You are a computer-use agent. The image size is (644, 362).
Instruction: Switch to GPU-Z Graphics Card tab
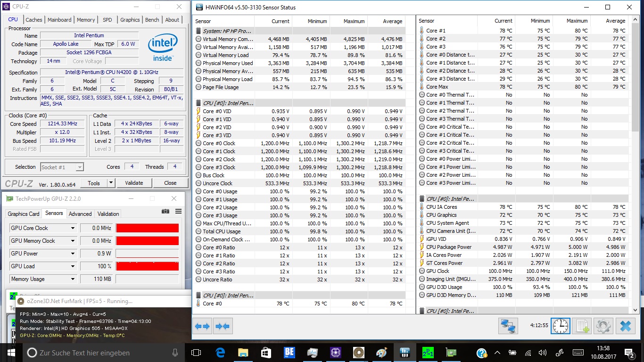coord(24,214)
